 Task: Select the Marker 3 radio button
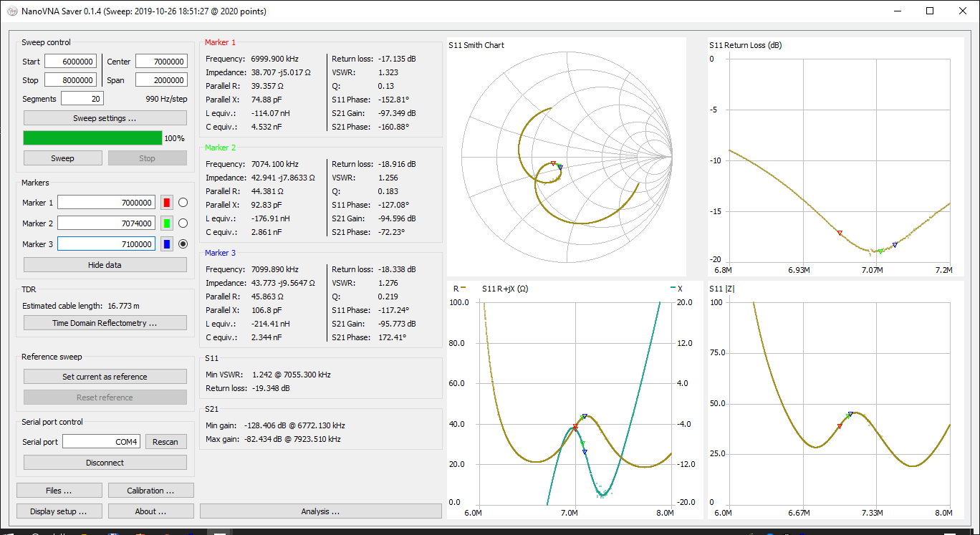(x=183, y=244)
